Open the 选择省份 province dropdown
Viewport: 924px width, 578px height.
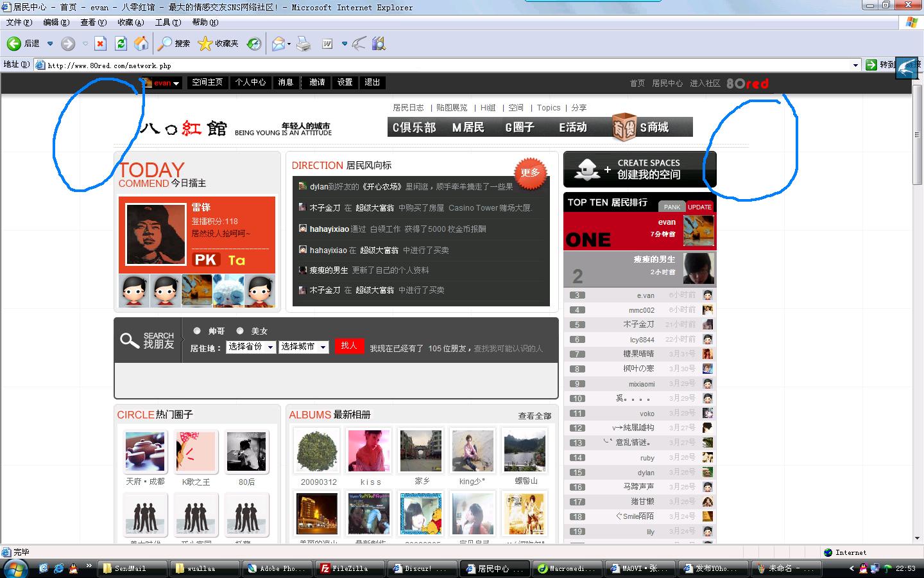tap(251, 347)
